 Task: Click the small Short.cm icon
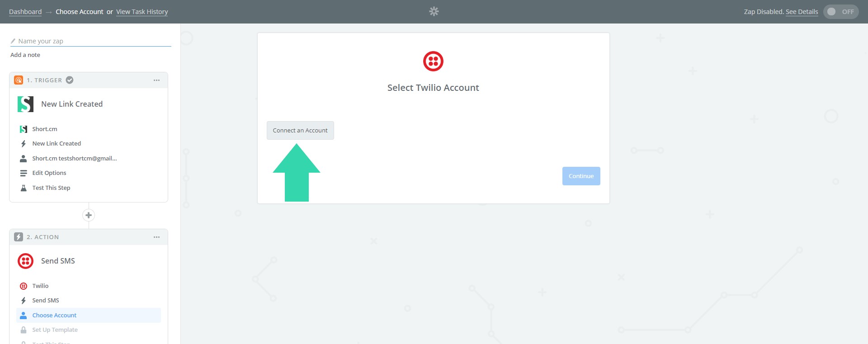[x=24, y=129]
